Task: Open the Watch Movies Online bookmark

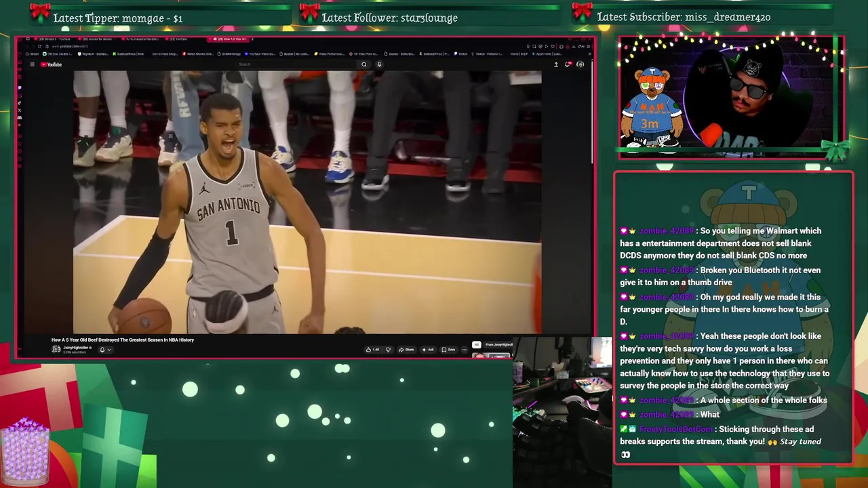Action: tap(197, 54)
